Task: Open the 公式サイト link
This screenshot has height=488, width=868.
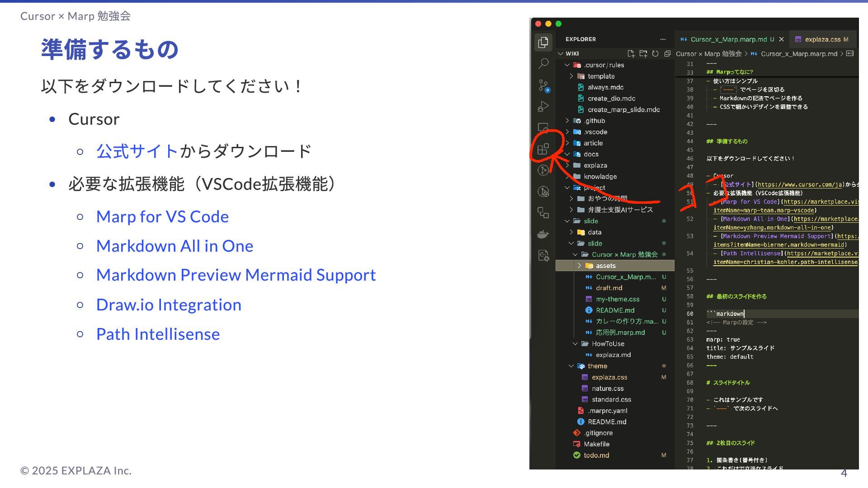Action: click(x=137, y=151)
